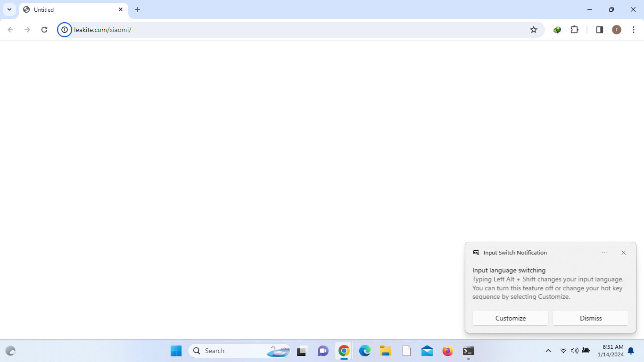This screenshot has height=362, width=644.
Task: Open the notification bell in tray
Action: (x=631, y=351)
